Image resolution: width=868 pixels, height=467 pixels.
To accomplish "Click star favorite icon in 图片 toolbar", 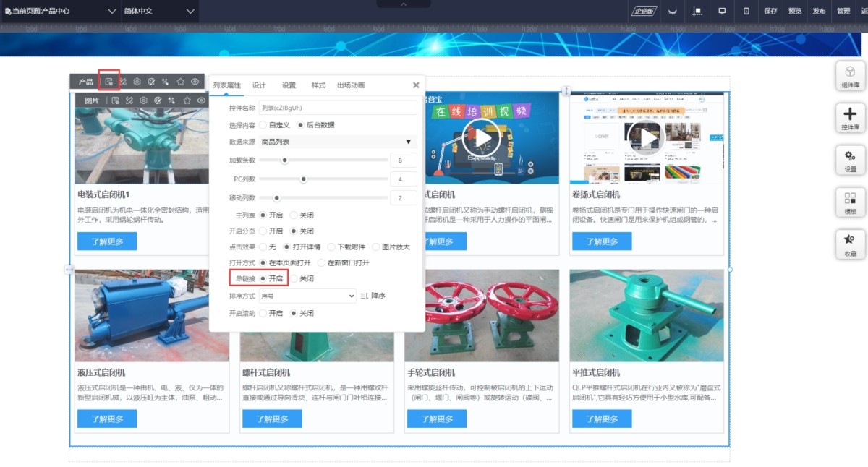I will 187,100.
